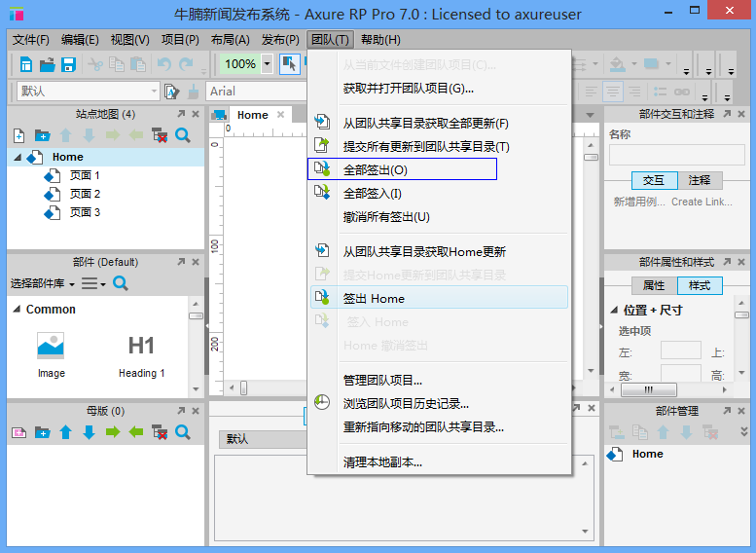Click the Arial font box
Image resolution: width=756 pixels, height=553 pixels.
coord(256,92)
